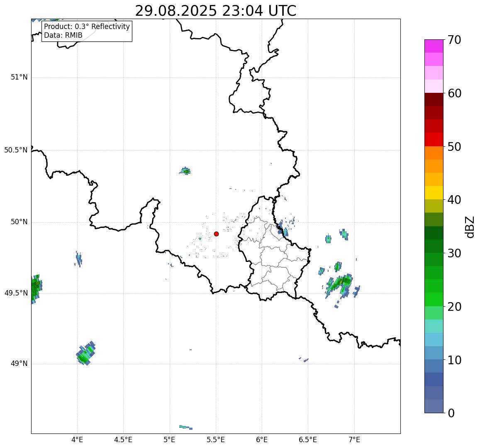Click the bright red colorbar segment above 50
The height and width of the screenshot is (448, 480).
(434, 140)
